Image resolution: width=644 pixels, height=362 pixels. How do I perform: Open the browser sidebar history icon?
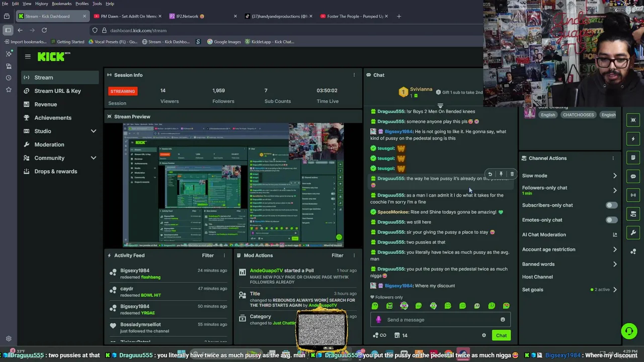point(8,77)
